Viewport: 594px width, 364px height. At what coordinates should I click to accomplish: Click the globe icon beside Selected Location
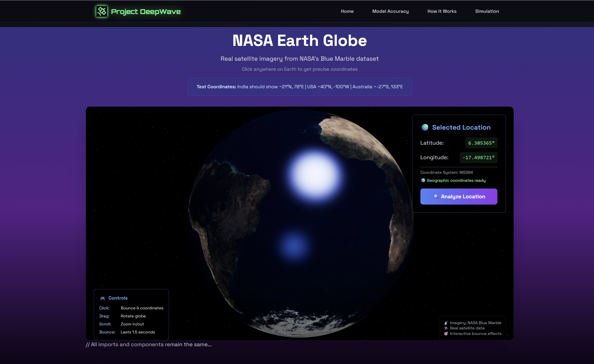coord(425,127)
